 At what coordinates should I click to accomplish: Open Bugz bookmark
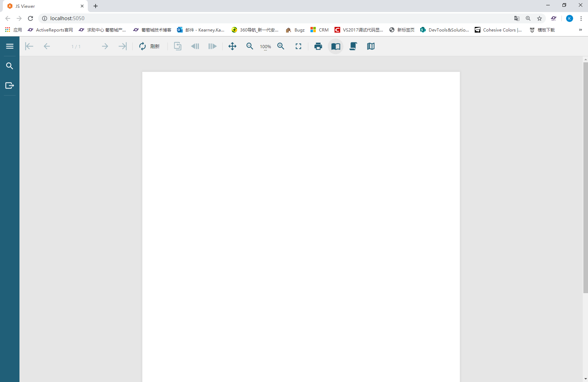click(295, 30)
